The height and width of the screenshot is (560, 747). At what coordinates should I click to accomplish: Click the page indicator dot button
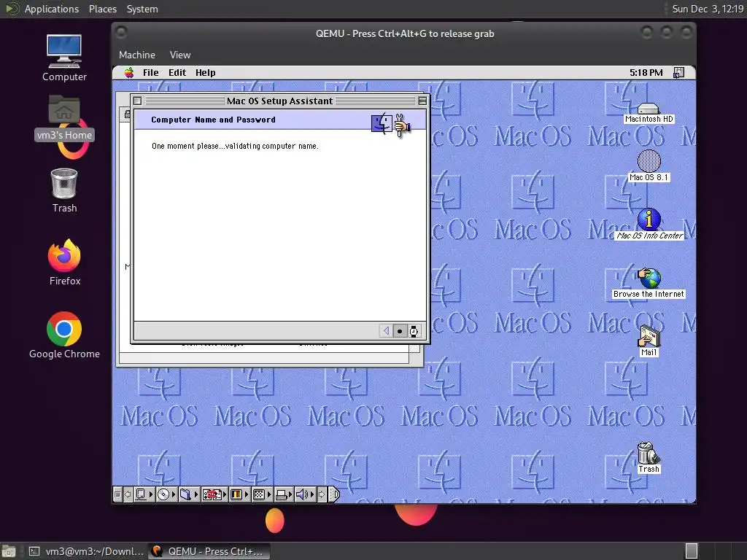[400, 330]
